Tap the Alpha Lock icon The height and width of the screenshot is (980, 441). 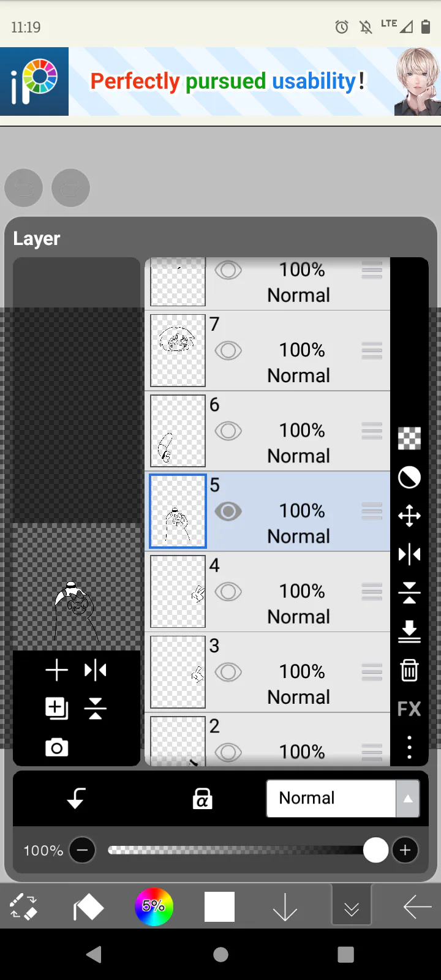(202, 799)
